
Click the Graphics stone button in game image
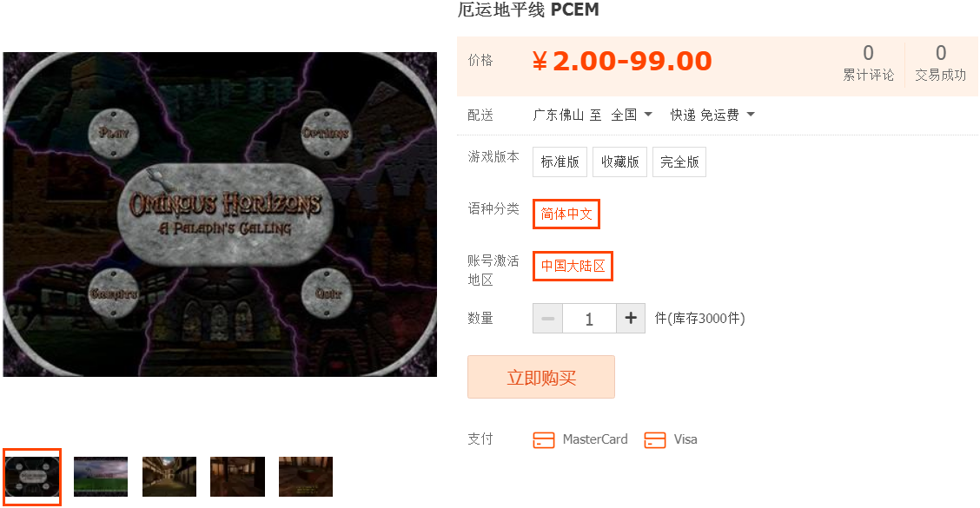coord(113,293)
